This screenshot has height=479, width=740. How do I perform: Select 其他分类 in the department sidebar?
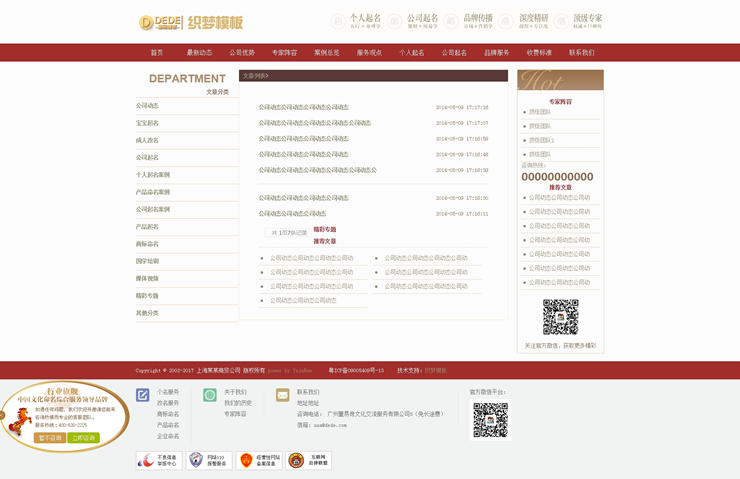click(x=148, y=313)
